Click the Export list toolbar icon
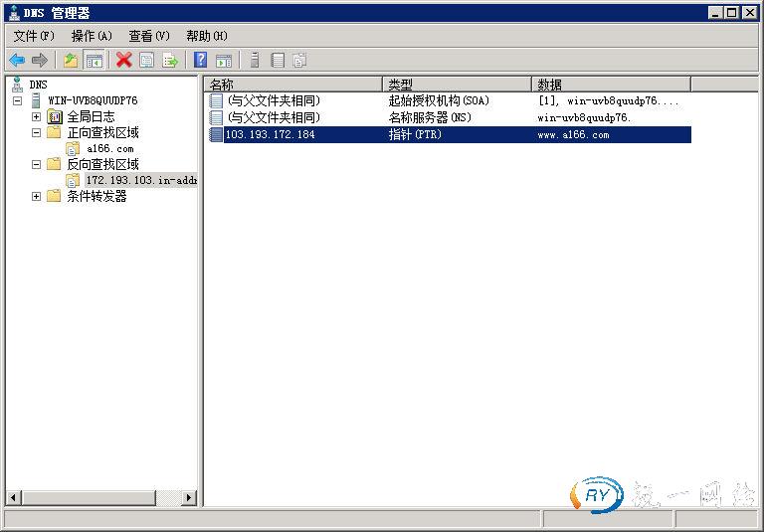This screenshot has height=532, width=764. [x=170, y=61]
